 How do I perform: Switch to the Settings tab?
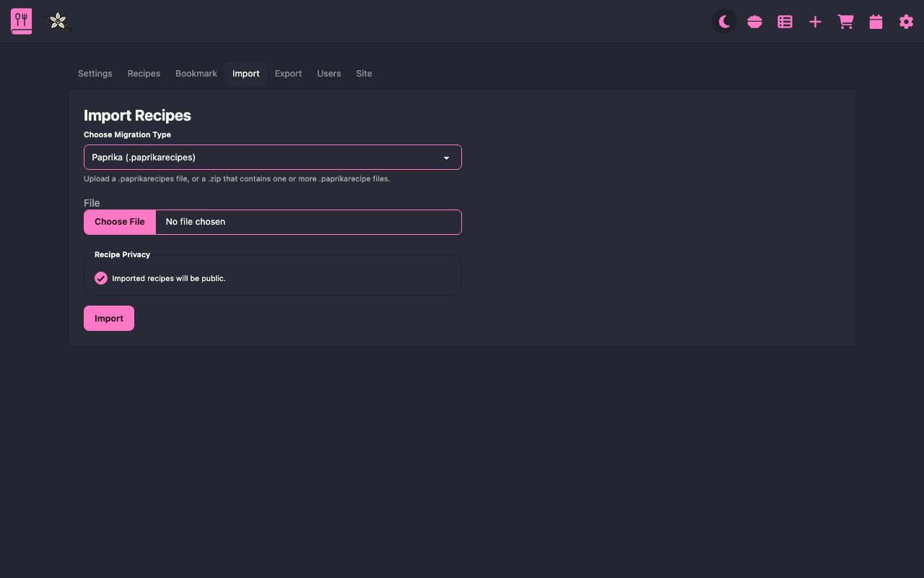[95, 74]
